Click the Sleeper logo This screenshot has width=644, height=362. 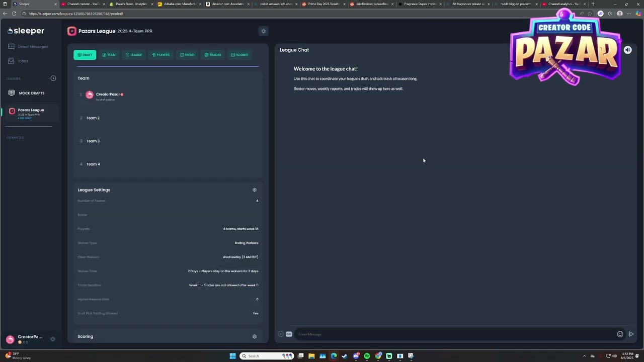click(26, 31)
